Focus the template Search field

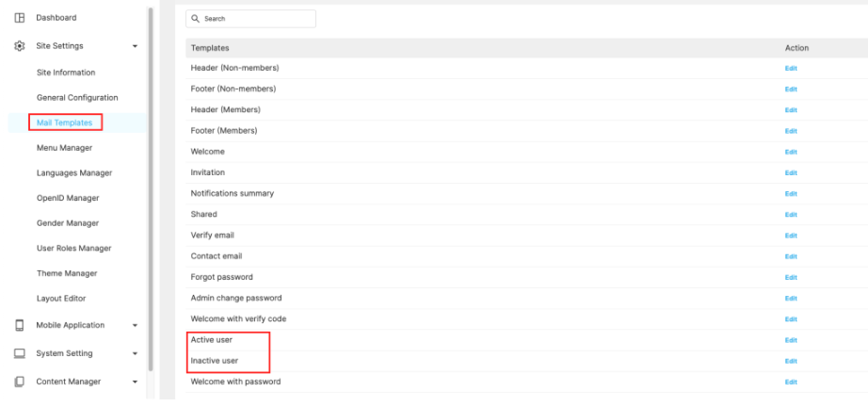coord(254,19)
